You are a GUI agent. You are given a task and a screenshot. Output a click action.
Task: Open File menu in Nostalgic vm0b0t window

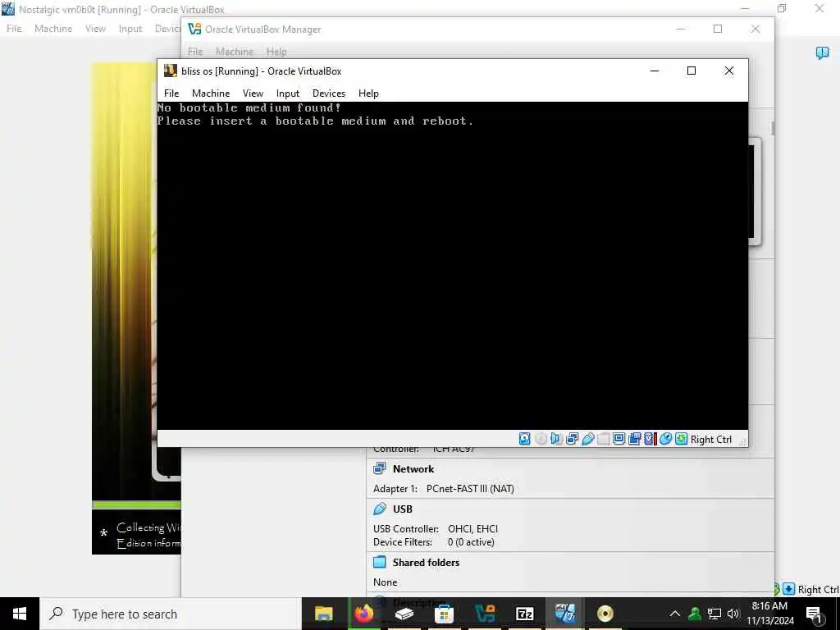pyautogui.click(x=14, y=29)
